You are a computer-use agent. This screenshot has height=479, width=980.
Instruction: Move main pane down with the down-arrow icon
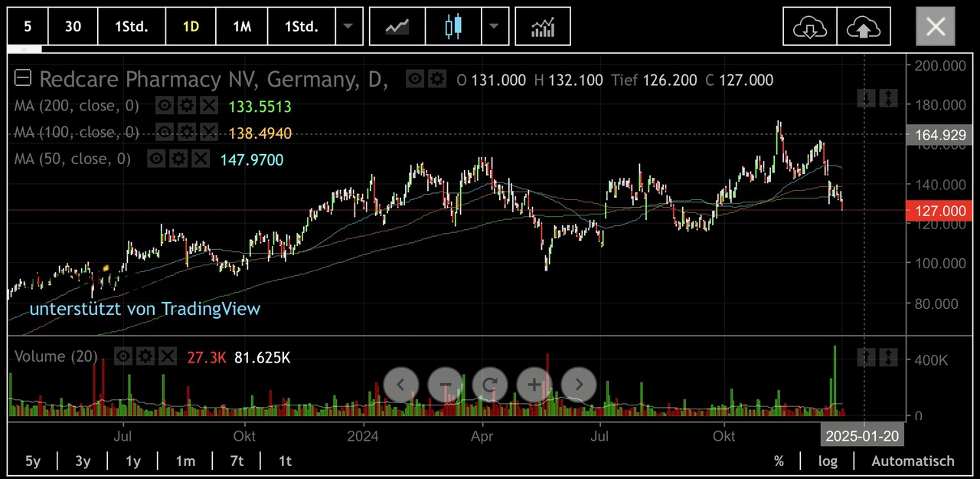coord(866,98)
